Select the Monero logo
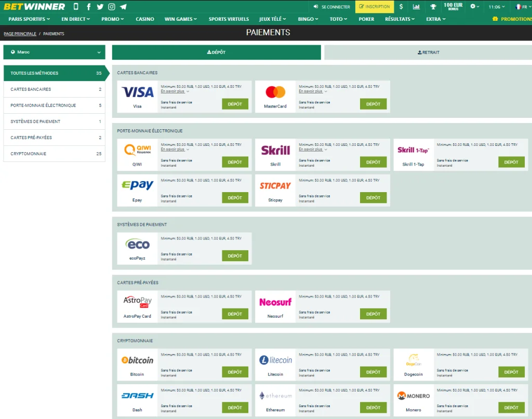 414,396
